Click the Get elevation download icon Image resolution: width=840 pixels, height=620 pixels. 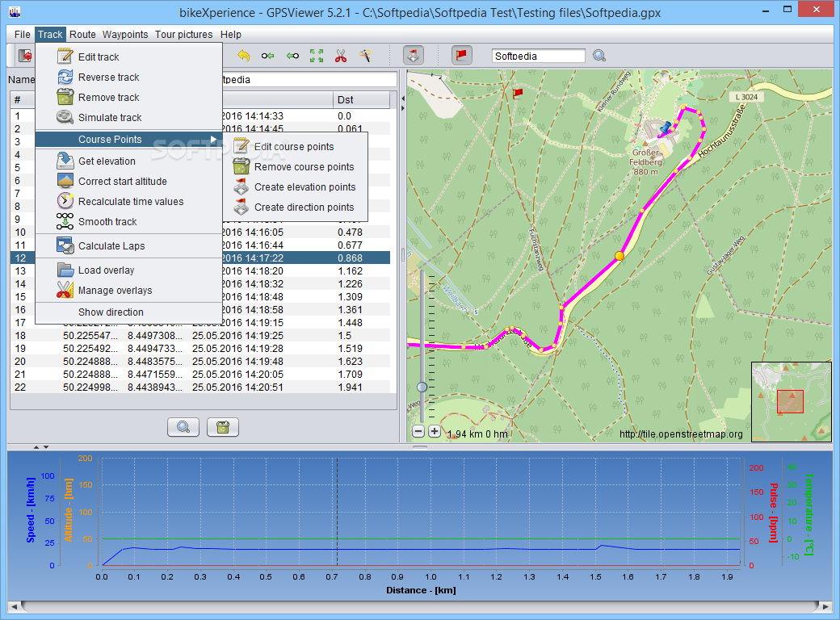[65, 161]
